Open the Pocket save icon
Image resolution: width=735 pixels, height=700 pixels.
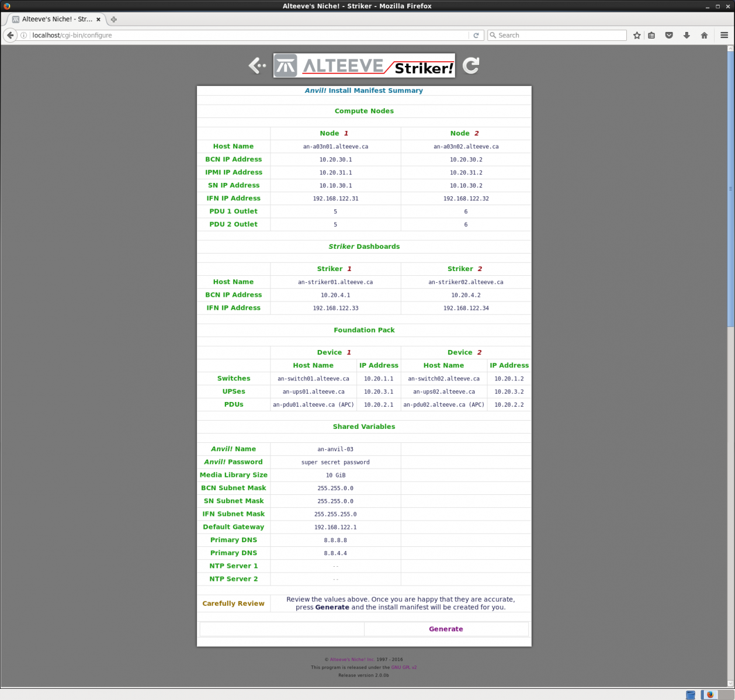669,35
